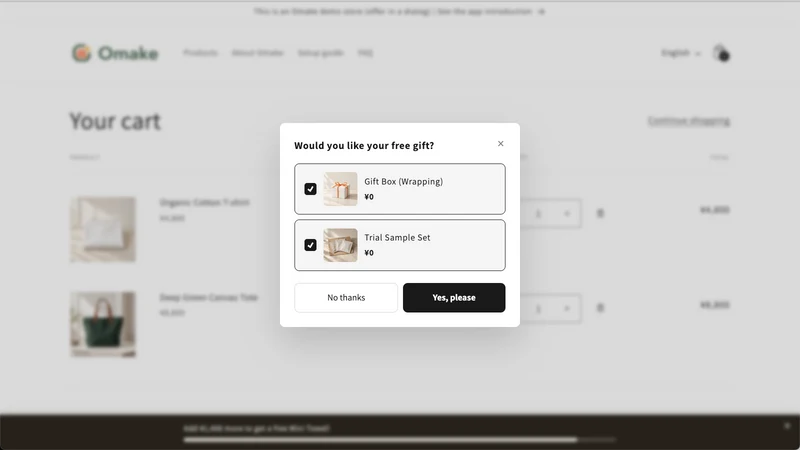The image size is (800, 450).
Task: Accept the gift with Yes, please
Action: 454,297
